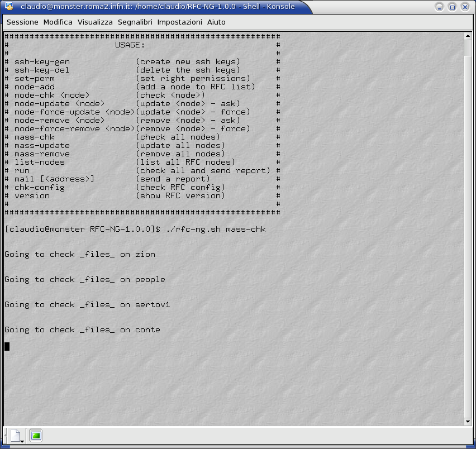Click the line ending 'on sertov1'
The image size is (476, 449).
87,305
